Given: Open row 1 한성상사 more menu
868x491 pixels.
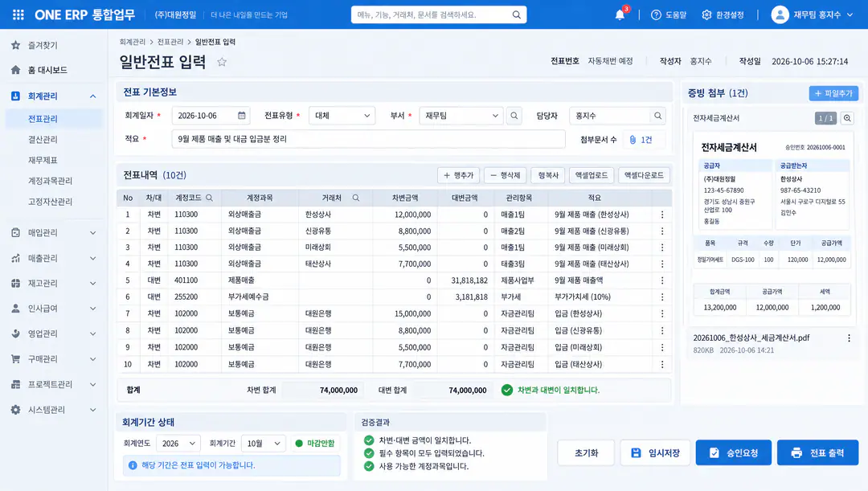Looking at the screenshot, I should pos(662,215).
